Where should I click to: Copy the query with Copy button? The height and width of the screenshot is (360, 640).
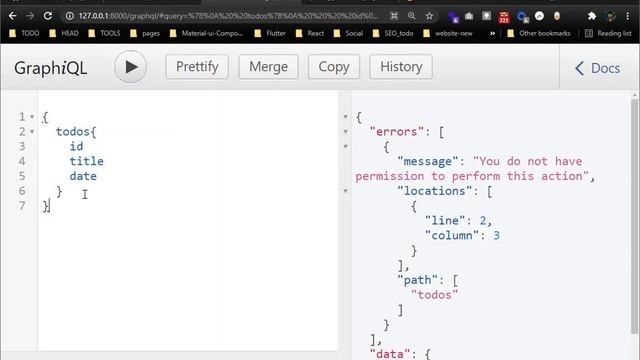(x=334, y=67)
